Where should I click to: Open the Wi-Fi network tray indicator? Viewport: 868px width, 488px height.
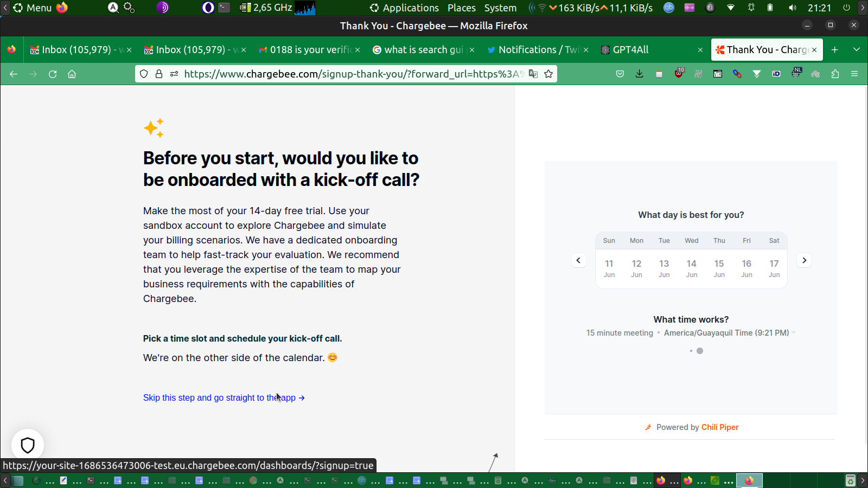click(x=731, y=8)
